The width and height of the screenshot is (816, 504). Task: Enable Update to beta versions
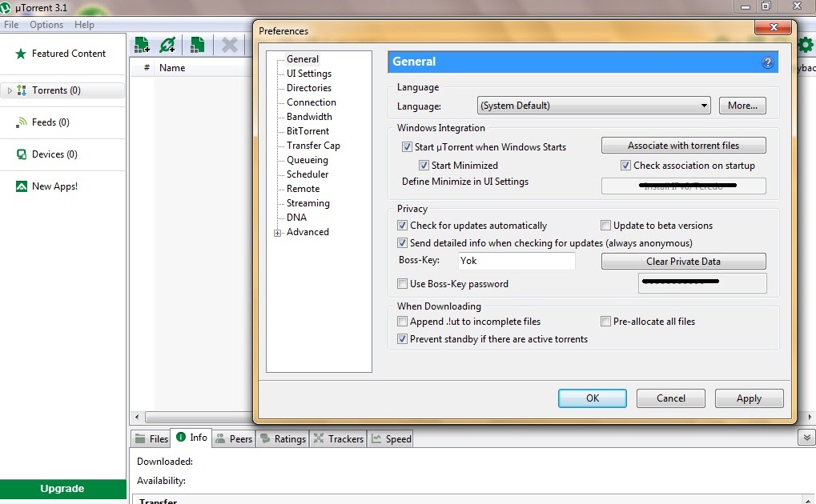coord(605,226)
